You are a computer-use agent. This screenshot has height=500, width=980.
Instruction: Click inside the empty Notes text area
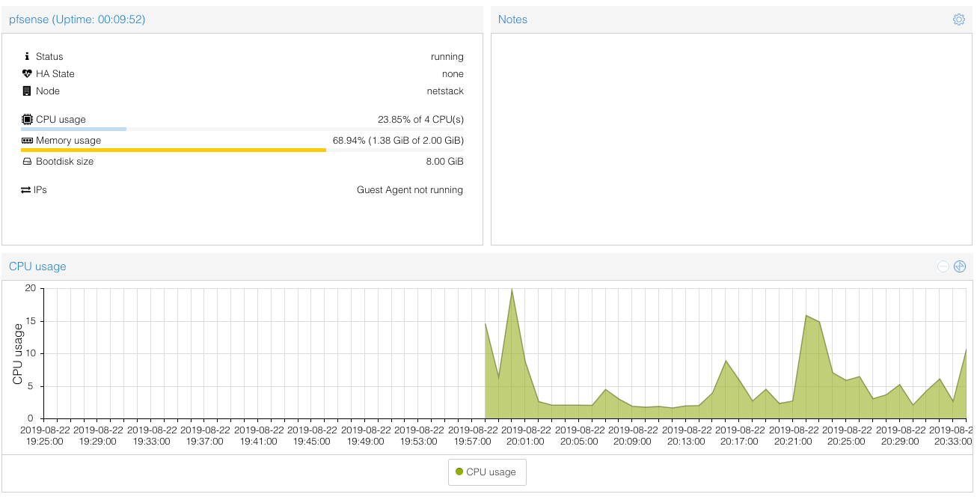(x=731, y=138)
